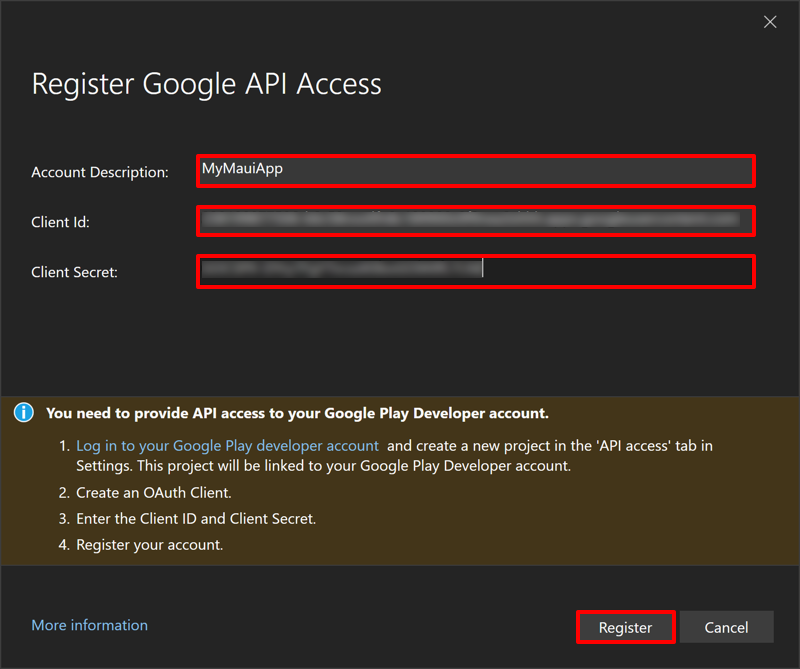Click the blue info icon beside the notice
The width and height of the screenshot is (800, 669).
tap(23, 412)
